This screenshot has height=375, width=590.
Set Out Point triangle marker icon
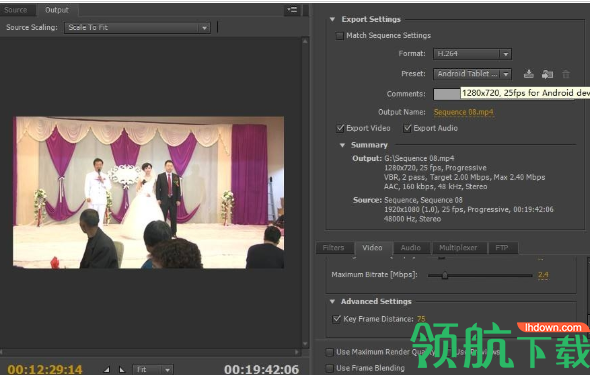click(122, 369)
